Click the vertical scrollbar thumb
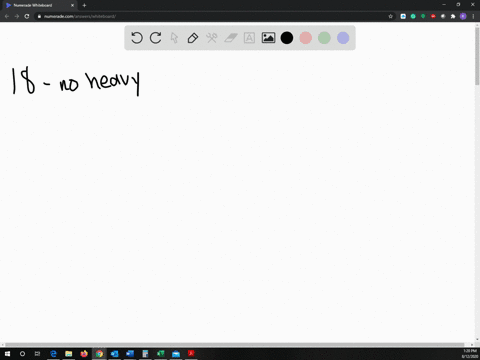 tap(477, 55)
